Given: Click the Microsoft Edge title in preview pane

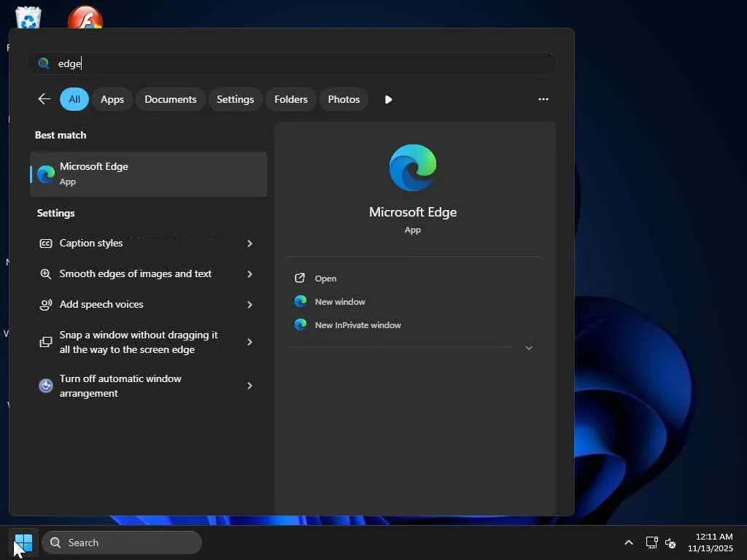Looking at the screenshot, I should [413, 212].
